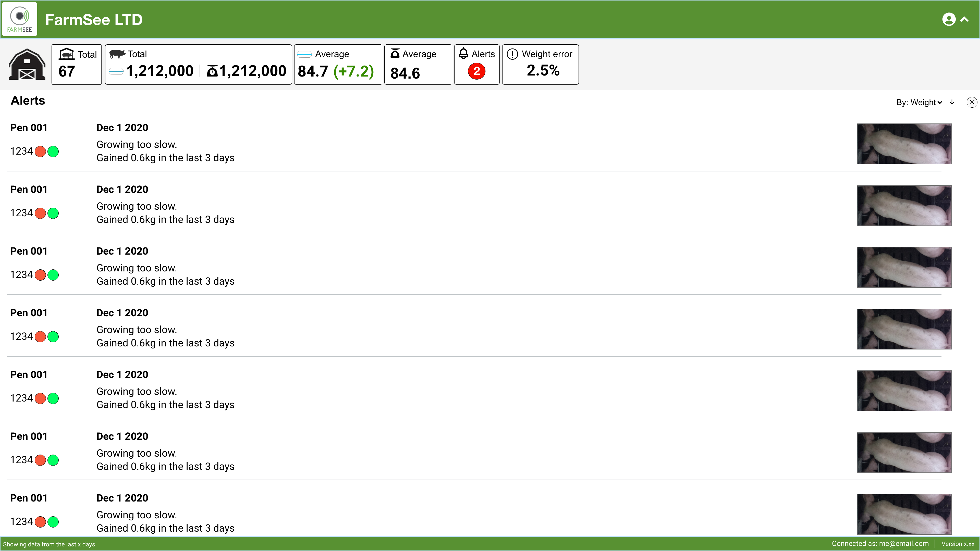Screen dimensions: 980x551
Task: Open pig thumbnail of second alert row
Action: 904,205
